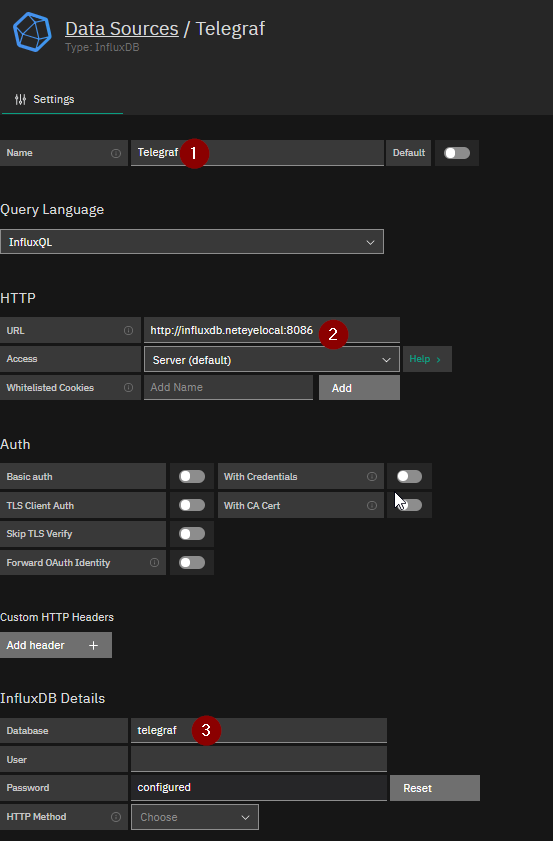Enable the With Credentials toggle
The image size is (553, 841).
(x=409, y=476)
